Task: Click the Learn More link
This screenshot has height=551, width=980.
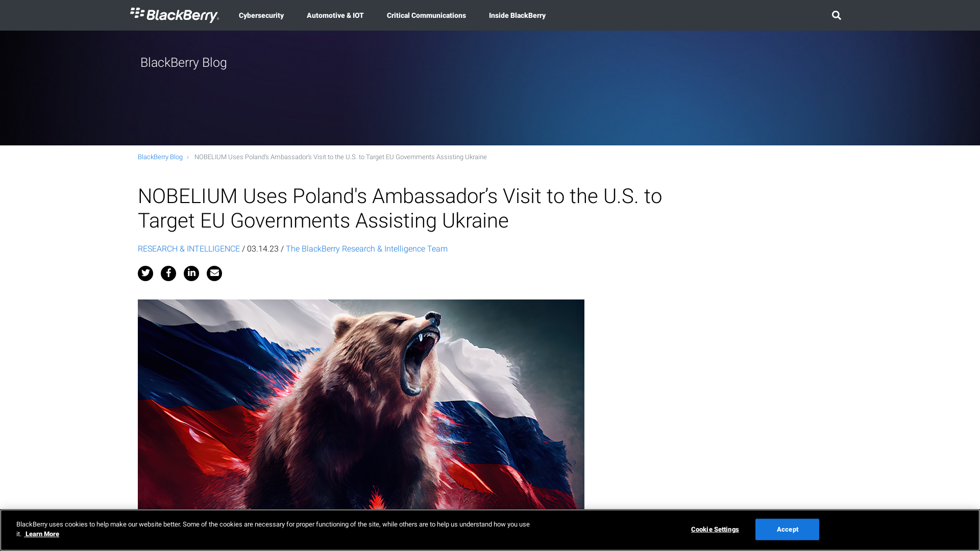Action: pyautogui.click(x=42, y=534)
